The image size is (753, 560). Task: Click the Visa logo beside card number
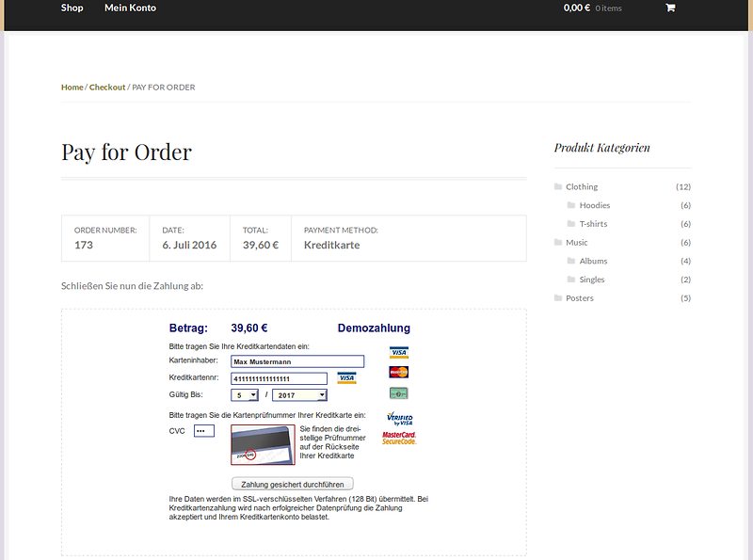pyautogui.click(x=346, y=378)
